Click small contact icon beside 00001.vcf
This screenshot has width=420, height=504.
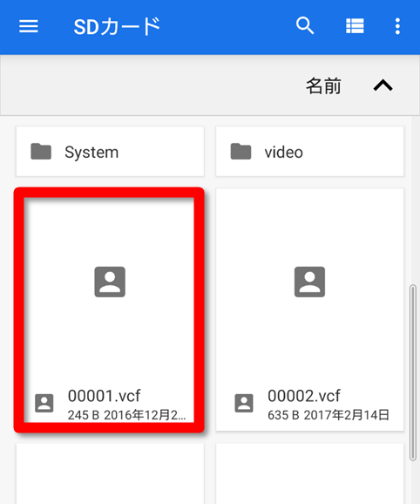point(44,403)
